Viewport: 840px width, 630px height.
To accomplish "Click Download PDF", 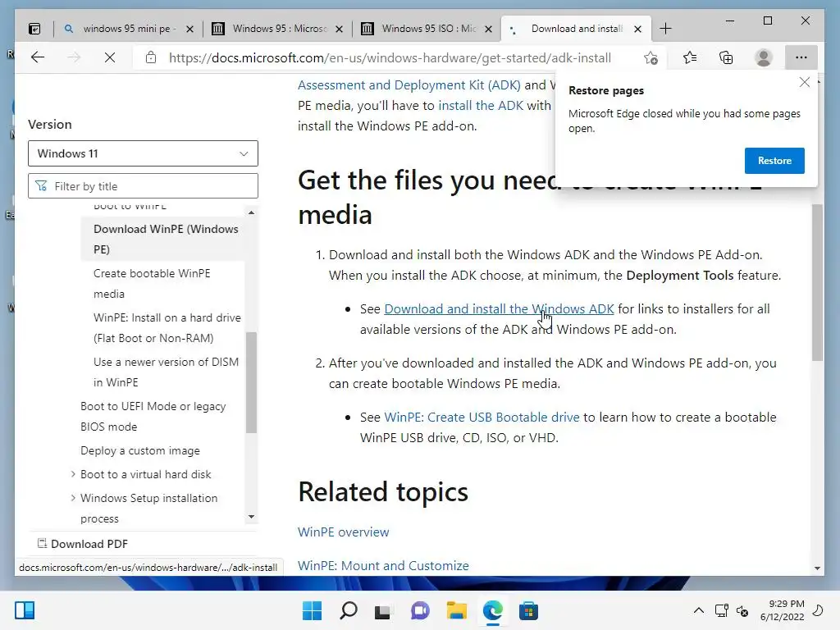I will coord(83,544).
